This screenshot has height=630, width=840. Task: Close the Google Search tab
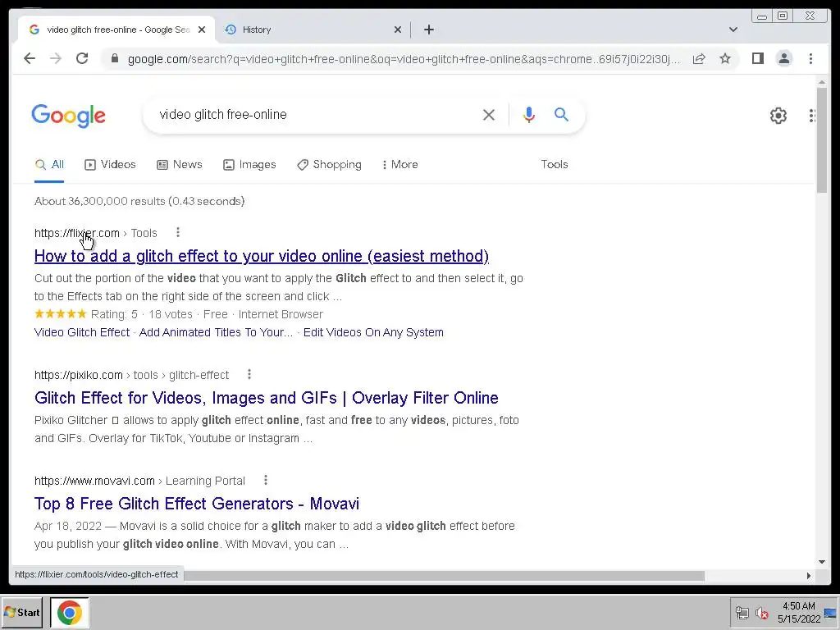click(202, 30)
